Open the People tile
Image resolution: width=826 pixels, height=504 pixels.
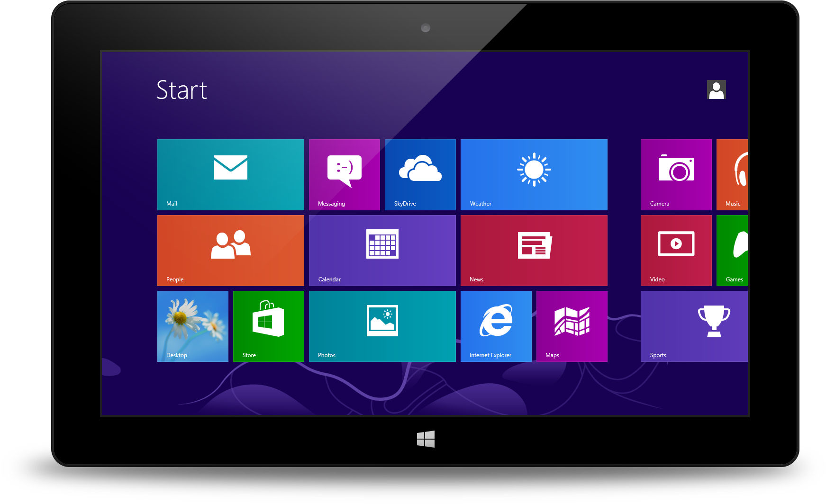230,250
